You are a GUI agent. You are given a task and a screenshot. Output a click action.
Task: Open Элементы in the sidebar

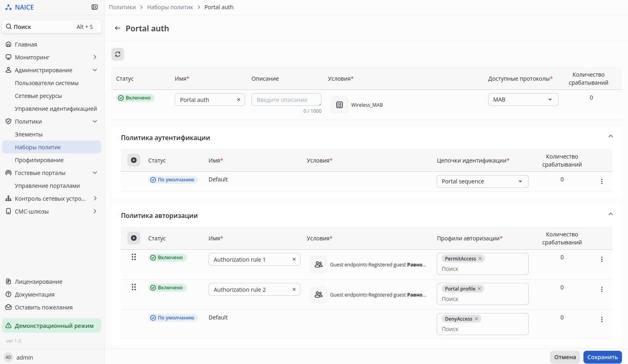point(29,134)
